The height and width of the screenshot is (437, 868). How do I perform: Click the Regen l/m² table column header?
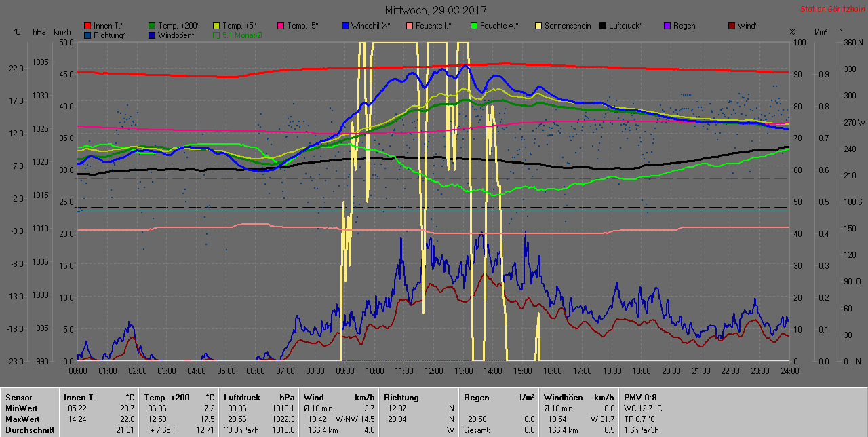499,398
